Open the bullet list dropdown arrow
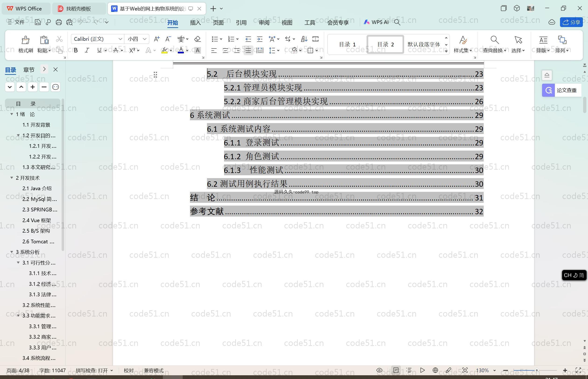 (x=221, y=39)
